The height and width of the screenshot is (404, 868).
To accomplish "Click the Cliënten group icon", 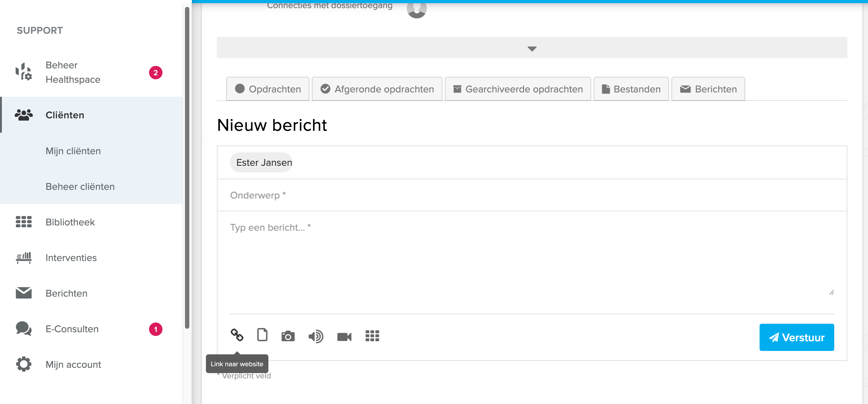I will [23, 115].
